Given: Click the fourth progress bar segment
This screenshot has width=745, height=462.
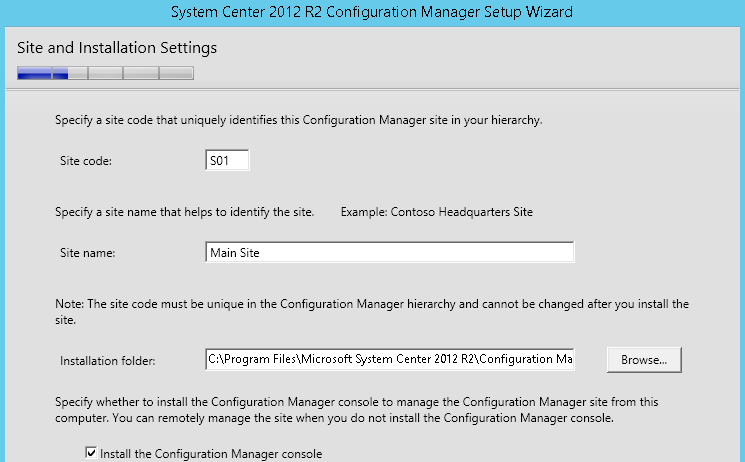Looking at the screenshot, I should [141, 73].
